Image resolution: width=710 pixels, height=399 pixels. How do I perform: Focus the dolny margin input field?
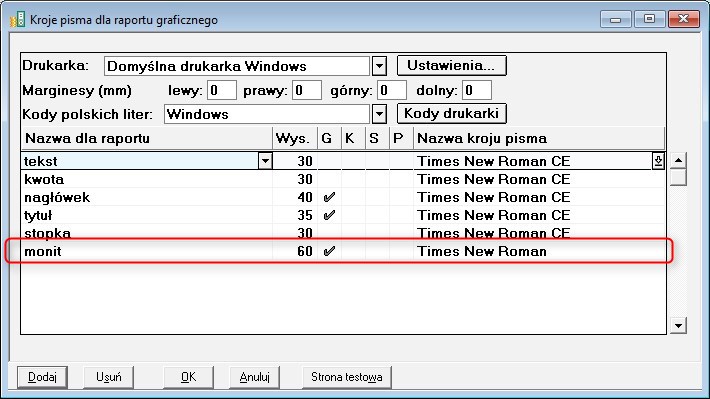click(477, 90)
